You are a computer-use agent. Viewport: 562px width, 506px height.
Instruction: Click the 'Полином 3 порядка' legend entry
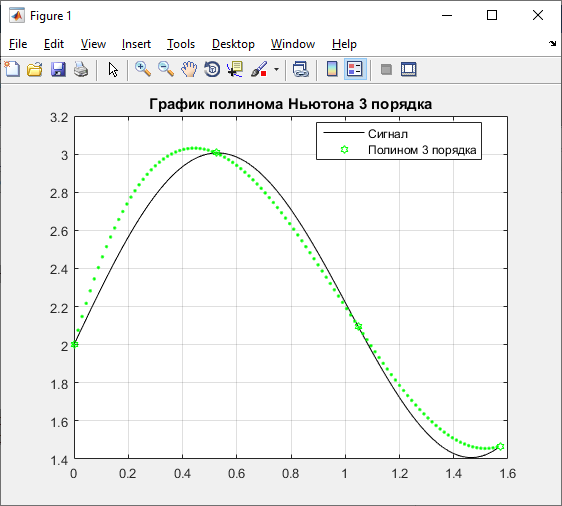(x=422, y=150)
